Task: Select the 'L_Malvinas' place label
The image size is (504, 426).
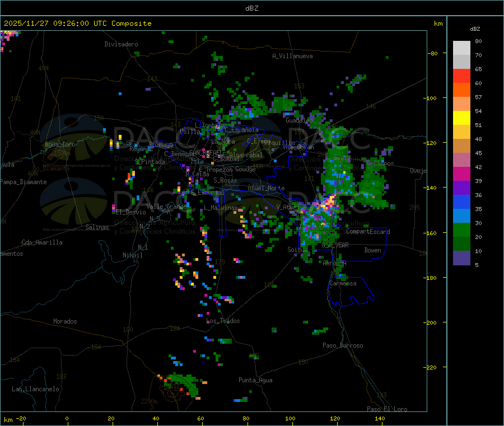Action: [x=221, y=208]
